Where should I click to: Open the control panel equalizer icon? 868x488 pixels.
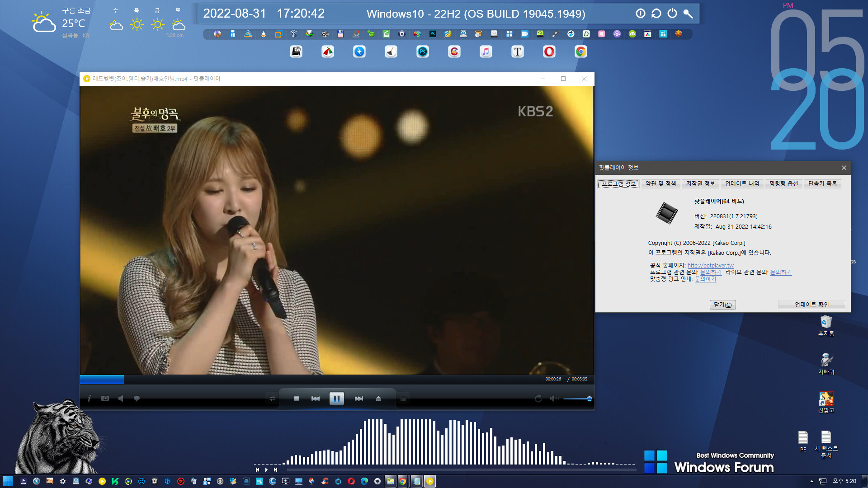(x=272, y=399)
